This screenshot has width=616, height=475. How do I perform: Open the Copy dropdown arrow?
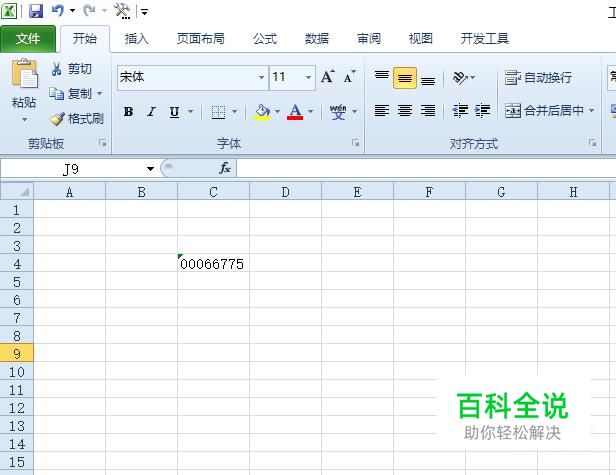[99, 94]
